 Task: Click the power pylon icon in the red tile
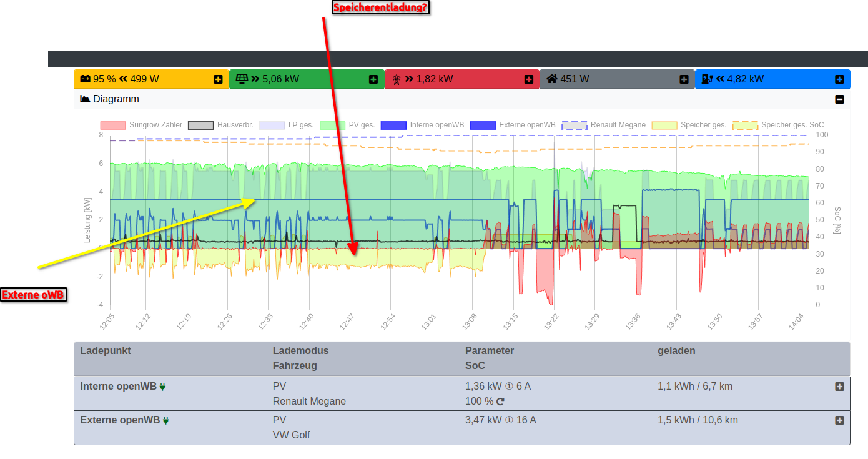coord(397,79)
